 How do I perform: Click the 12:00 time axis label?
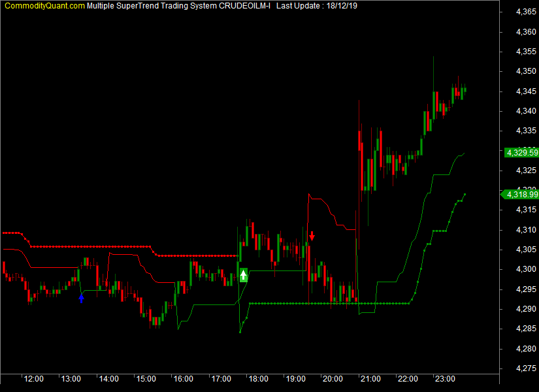pyautogui.click(x=34, y=379)
